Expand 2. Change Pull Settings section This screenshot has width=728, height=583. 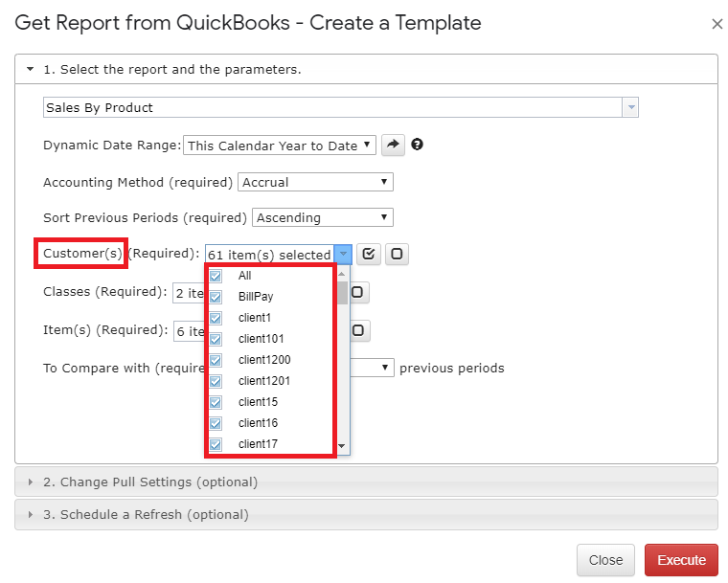[366, 482]
